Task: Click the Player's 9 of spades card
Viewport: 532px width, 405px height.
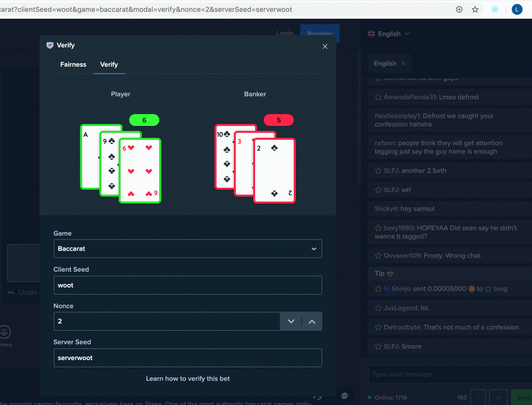Action: pyautogui.click(x=110, y=163)
